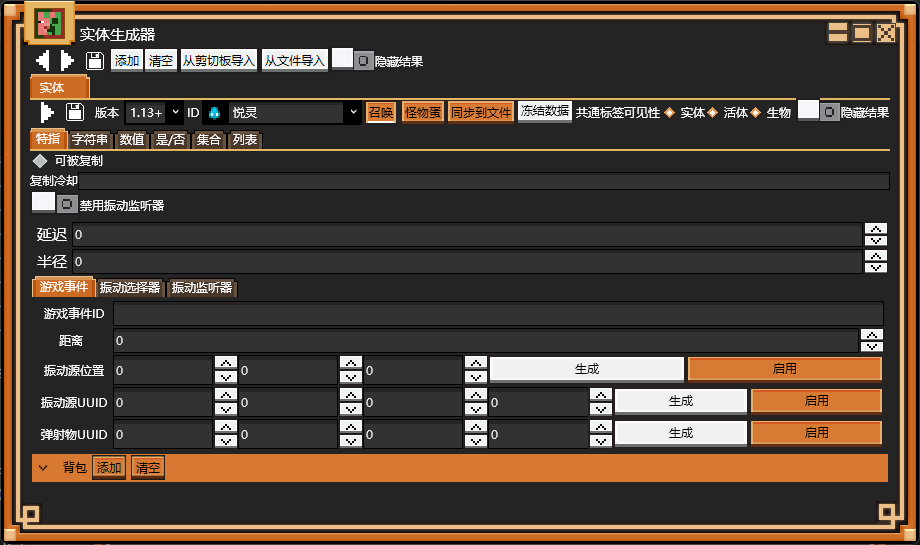Open the 振动监听器 tab
The image size is (920, 545).
202,287
